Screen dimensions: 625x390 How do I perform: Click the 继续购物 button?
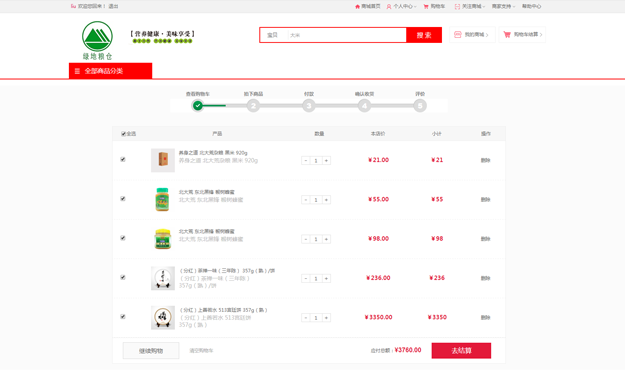coord(151,351)
